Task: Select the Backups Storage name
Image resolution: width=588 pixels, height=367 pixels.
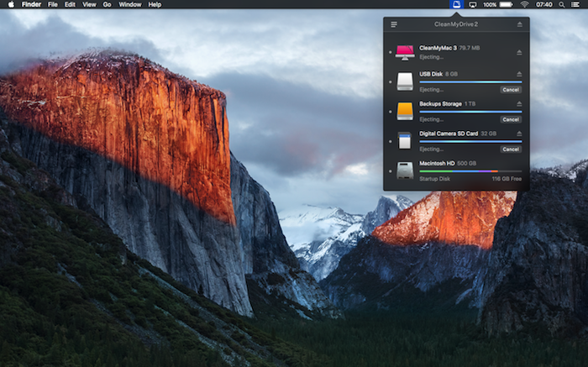Action: pyautogui.click(x=440, y=104)
